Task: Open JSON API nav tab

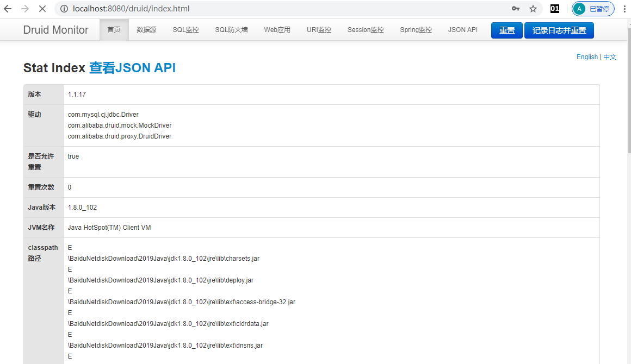Action: click(x=463, y=30)
